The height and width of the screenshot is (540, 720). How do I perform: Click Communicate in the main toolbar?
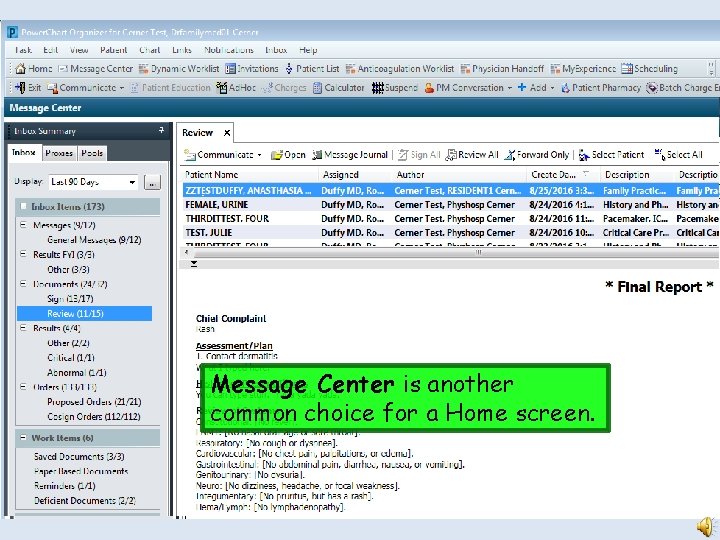click(82, 88)
